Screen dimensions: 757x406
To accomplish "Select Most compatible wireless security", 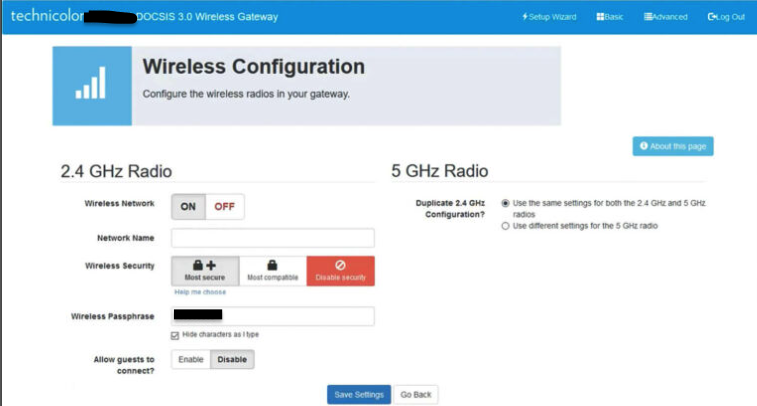I will click(x=273, y=271).
